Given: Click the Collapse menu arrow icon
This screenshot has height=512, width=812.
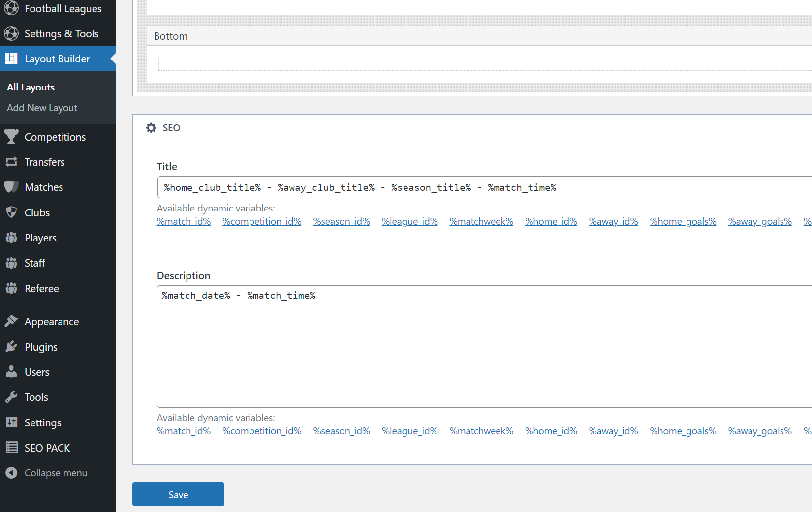Looking at the screenshot, I should 11,473.
